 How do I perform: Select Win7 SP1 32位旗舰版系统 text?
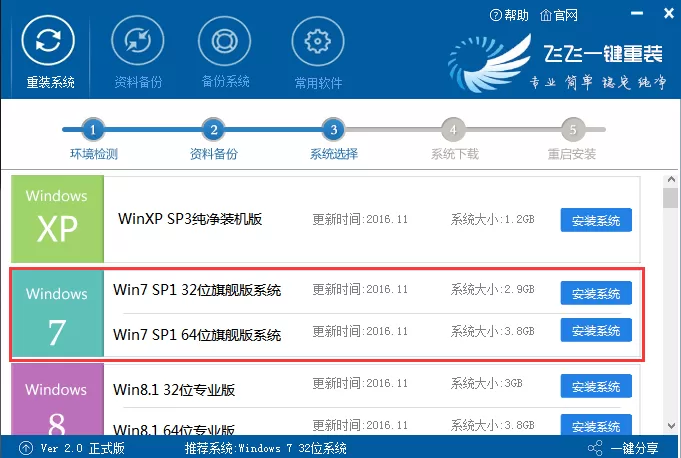(x=197, y=290)
